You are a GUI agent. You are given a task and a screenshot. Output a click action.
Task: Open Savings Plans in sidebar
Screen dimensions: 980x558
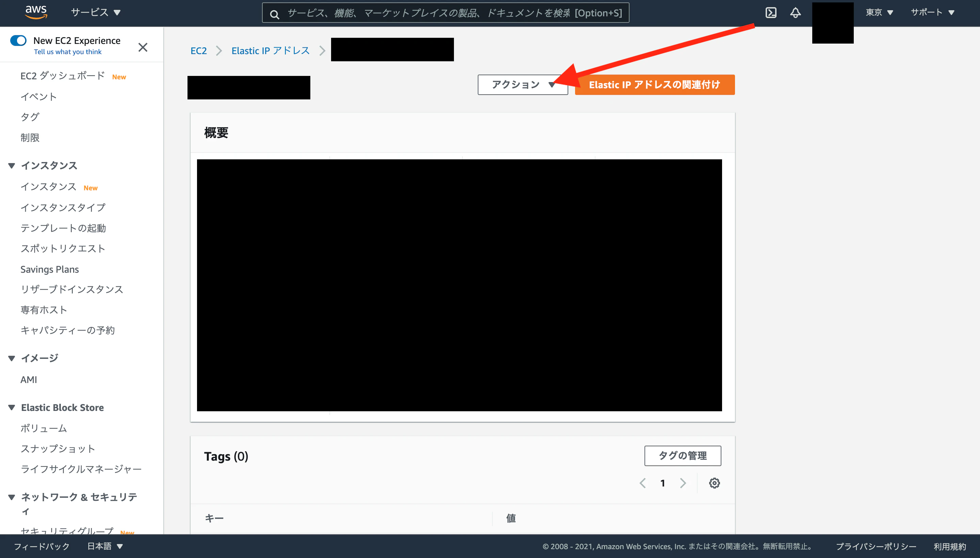pyautogui.click(x=50, y=269)
